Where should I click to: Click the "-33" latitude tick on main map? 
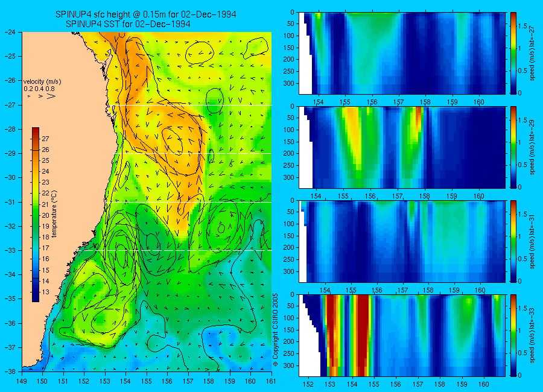click(x=10, y=250)
